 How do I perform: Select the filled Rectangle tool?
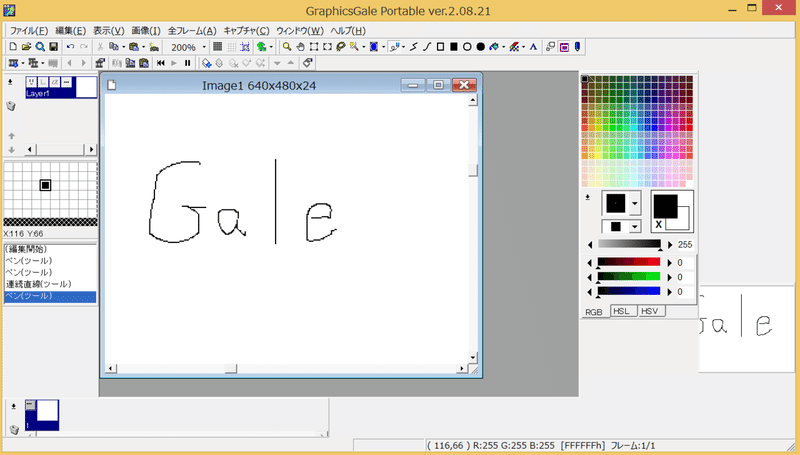tap(454, 47)
